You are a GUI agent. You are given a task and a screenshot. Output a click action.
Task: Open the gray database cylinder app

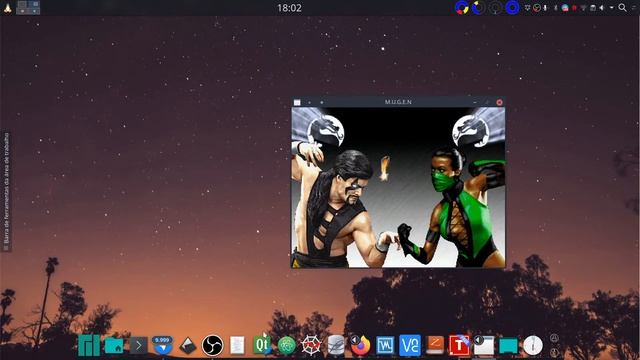[x=336, y=345]
